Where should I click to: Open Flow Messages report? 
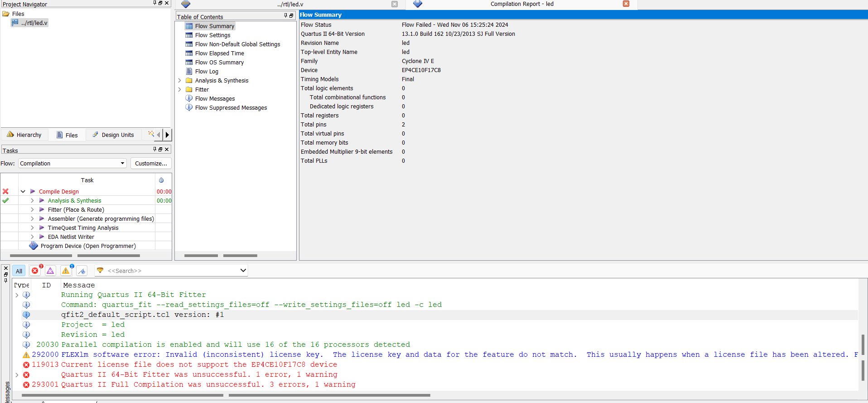(215, 98)
